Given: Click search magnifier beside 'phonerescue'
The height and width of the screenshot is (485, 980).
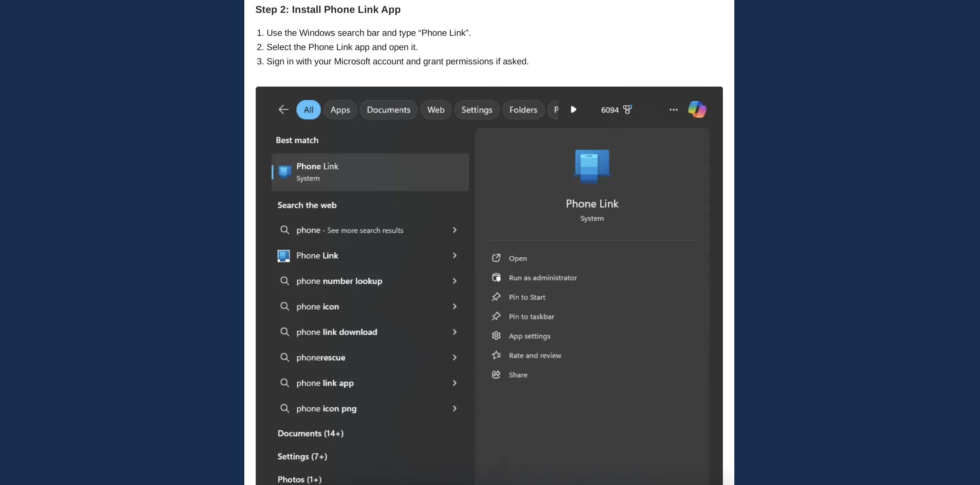Looking at the screenshot, I should click(285, 357).
